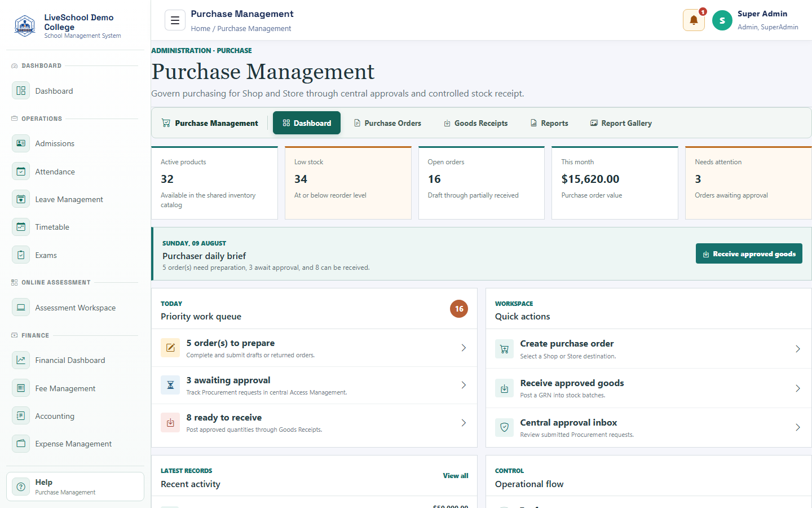The width and height of the screenshot is (812, 508).
Task: Open Admissions from the sidebar
Action: (x=75, y=143)
